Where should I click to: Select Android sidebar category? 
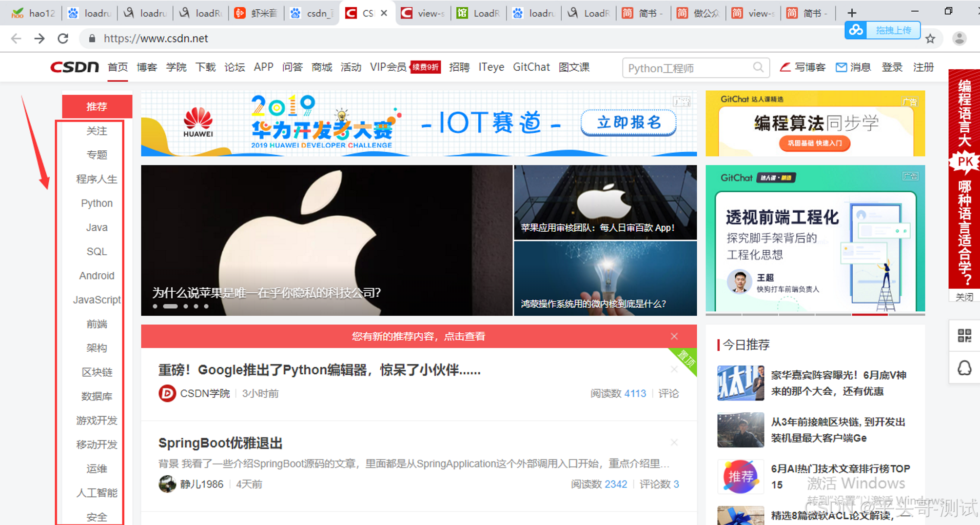point(97,276)
